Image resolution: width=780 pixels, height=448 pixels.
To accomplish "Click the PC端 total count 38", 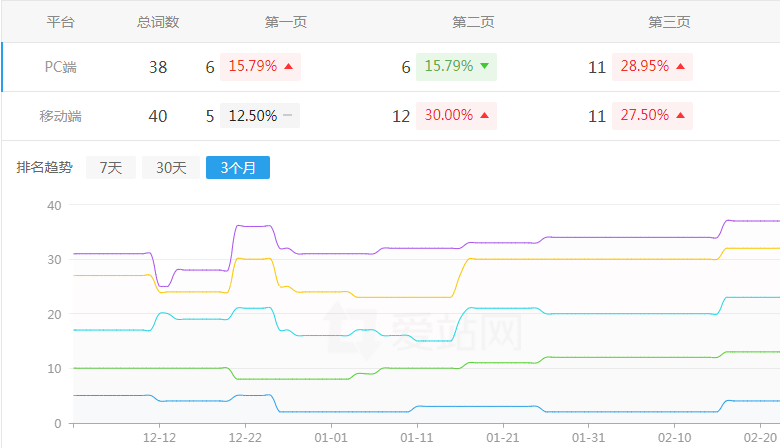I will (158, 67).
